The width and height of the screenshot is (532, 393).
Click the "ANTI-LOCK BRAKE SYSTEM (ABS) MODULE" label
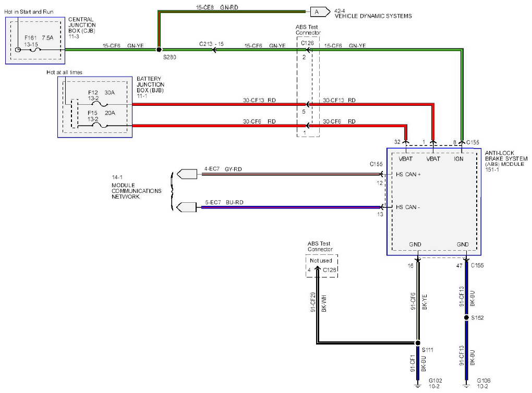point(506,158)
